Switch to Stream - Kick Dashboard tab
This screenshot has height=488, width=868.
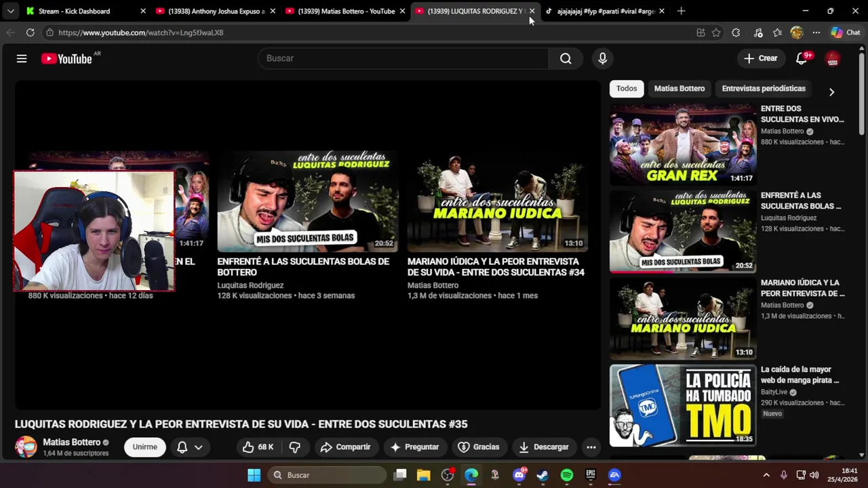74,11
